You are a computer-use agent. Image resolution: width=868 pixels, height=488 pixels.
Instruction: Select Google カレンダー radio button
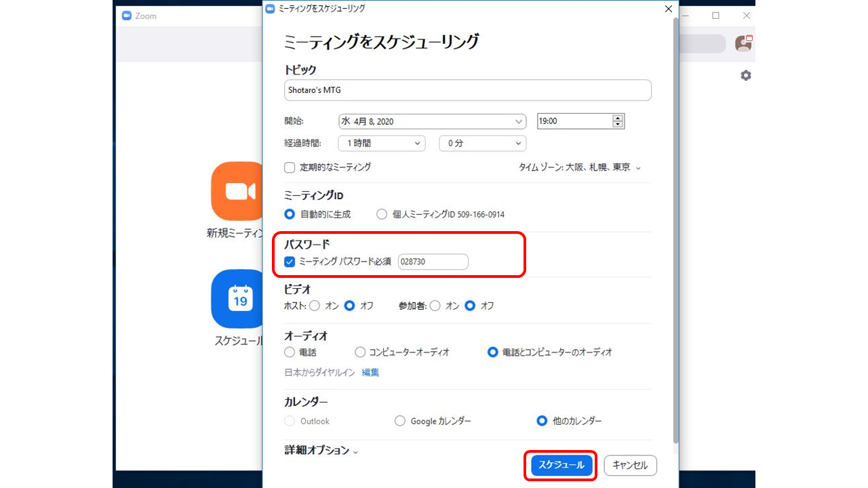[x=400, y=421]
